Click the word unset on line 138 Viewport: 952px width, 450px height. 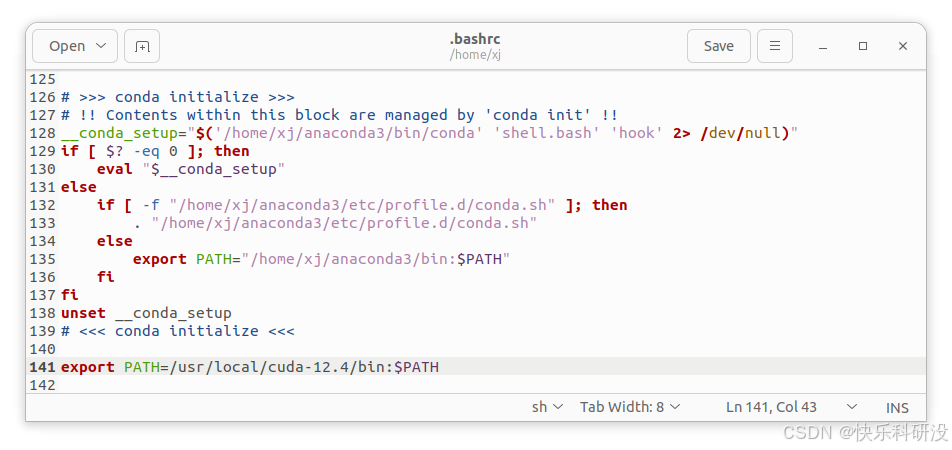pos(83,313)
